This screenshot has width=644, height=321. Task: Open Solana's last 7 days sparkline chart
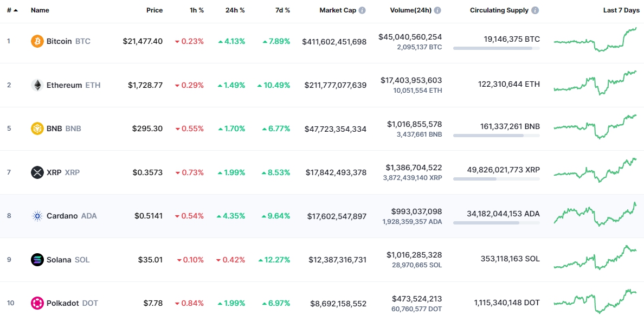(595, 258)
